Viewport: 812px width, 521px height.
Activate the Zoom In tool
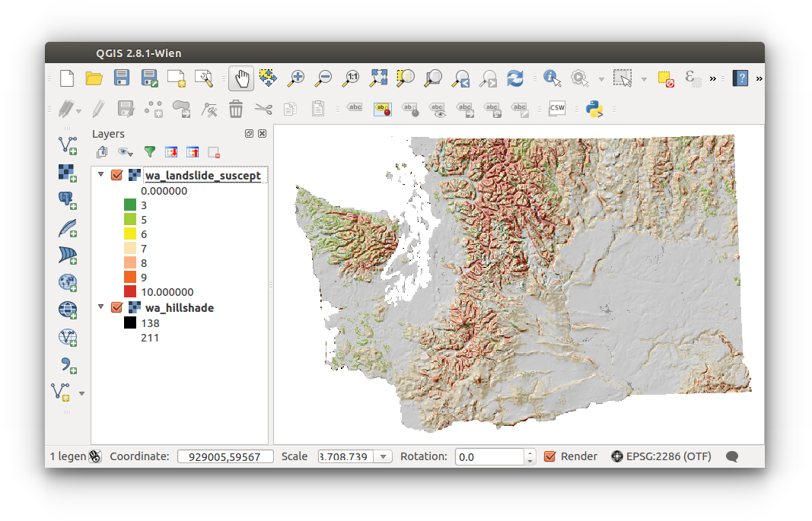click(x=296, y=78)
